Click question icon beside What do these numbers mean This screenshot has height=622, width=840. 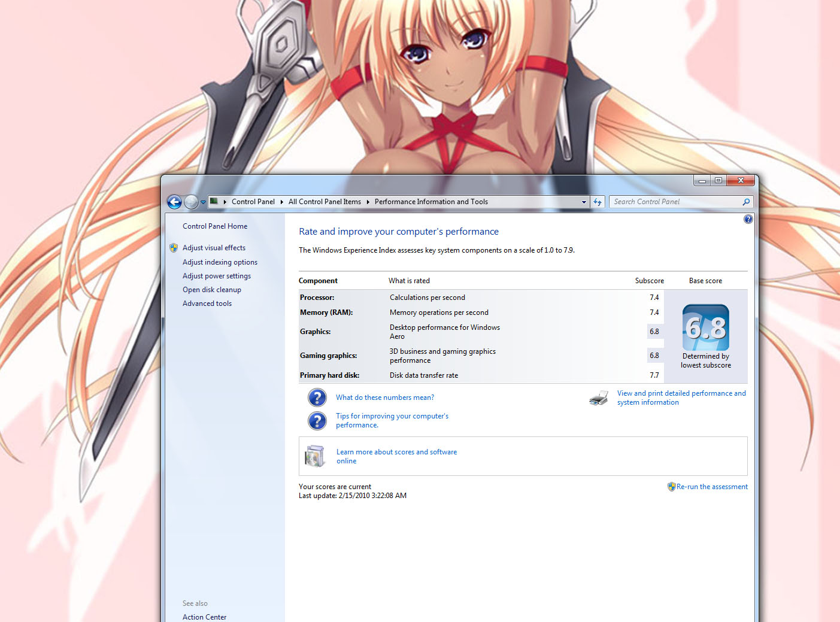(317, 398)
